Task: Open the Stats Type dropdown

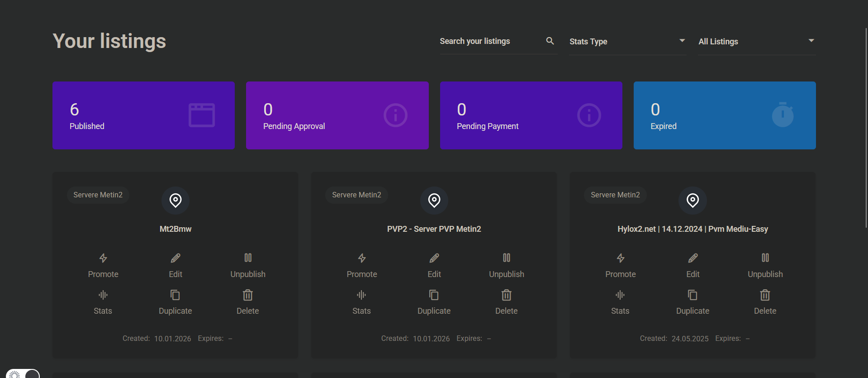Action: [x=627, y=42]
